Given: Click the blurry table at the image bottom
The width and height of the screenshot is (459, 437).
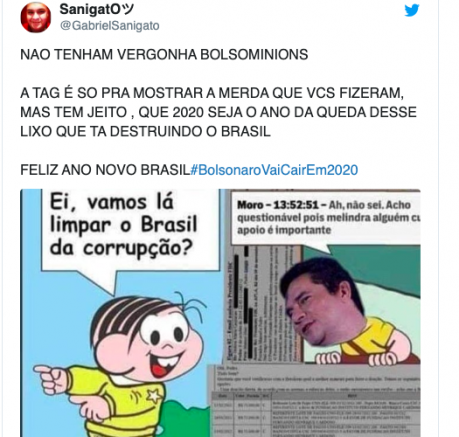Looking at the screenshot, I should coord(315,413).
